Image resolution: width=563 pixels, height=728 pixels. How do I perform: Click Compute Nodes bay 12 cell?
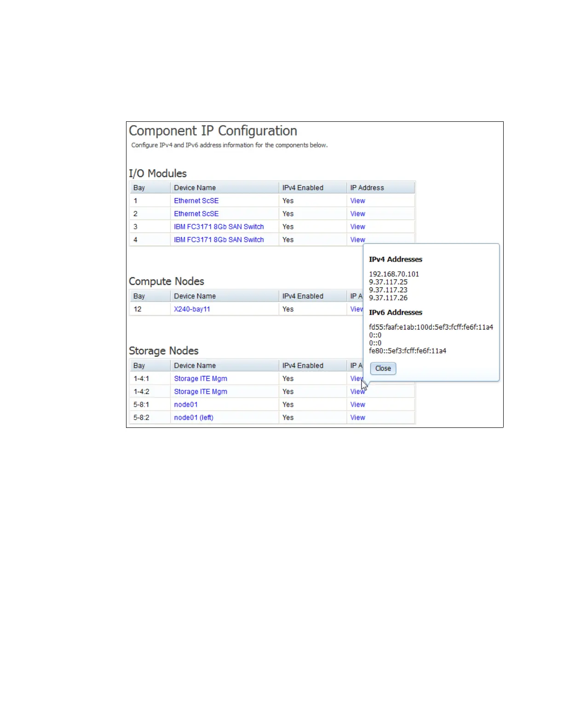click(150, 309)
